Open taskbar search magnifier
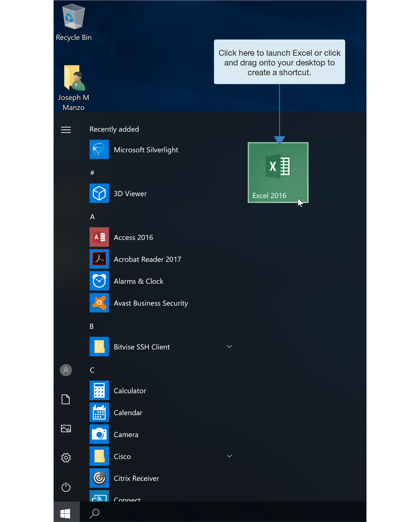Screen dimensions: 420x522 [x=95, y=513]
